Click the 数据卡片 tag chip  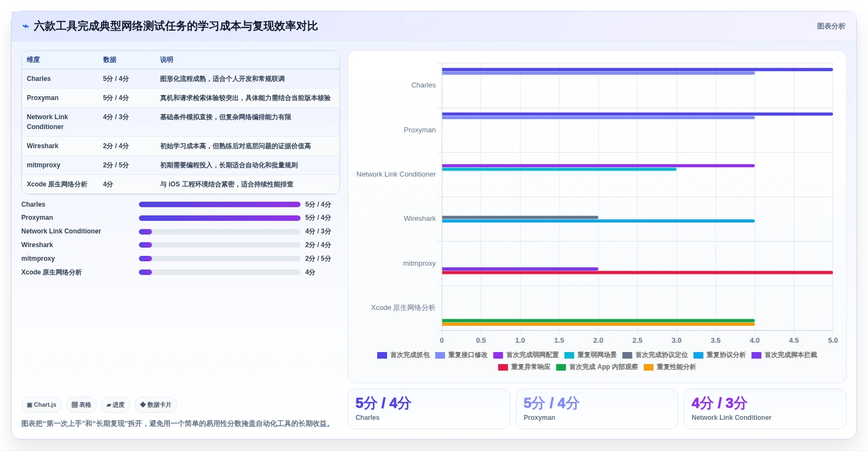[156, 405]
